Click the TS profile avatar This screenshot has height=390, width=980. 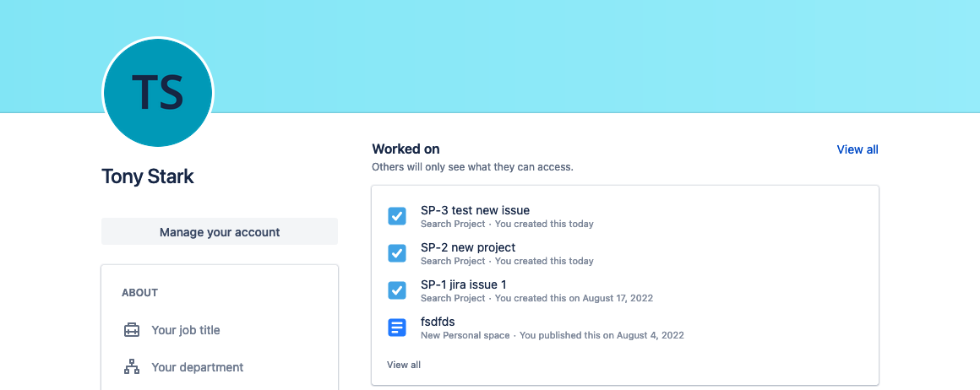coord(157,92)
